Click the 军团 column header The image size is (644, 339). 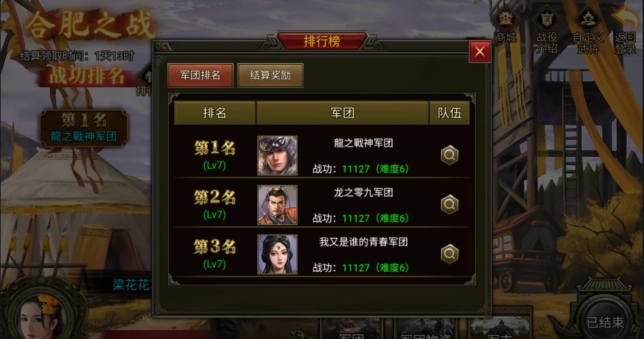[343, 113]
